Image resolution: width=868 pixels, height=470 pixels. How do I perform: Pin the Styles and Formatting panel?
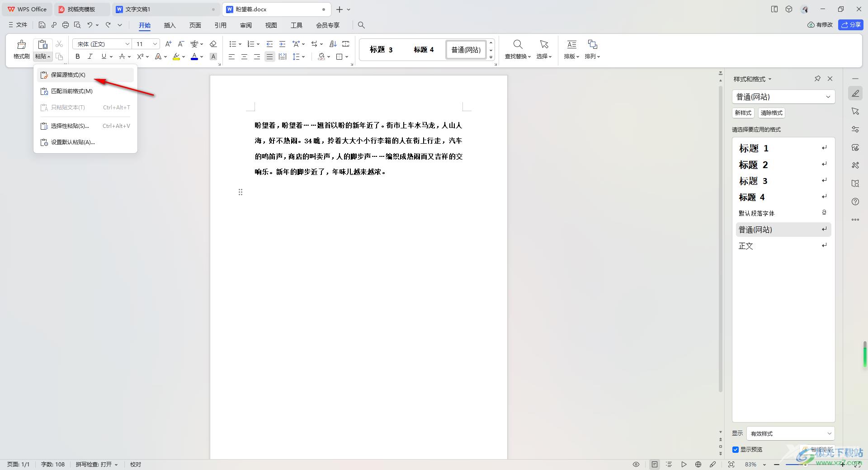pyautogui.click(x=817, y=79)
